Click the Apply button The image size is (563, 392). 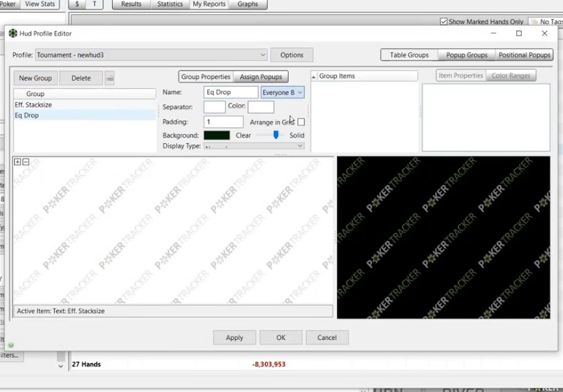click(x=234, y=338)
